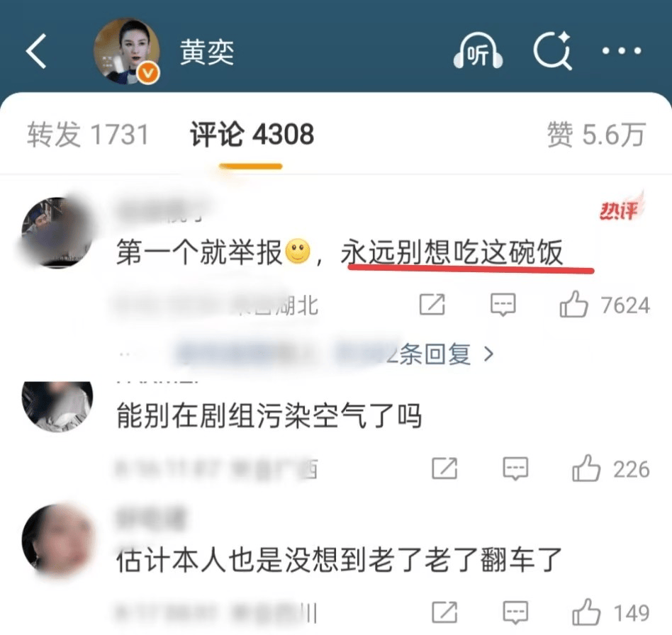Go back with the left arrow
The width and height of the screenshot is (672, 635).
36,52
